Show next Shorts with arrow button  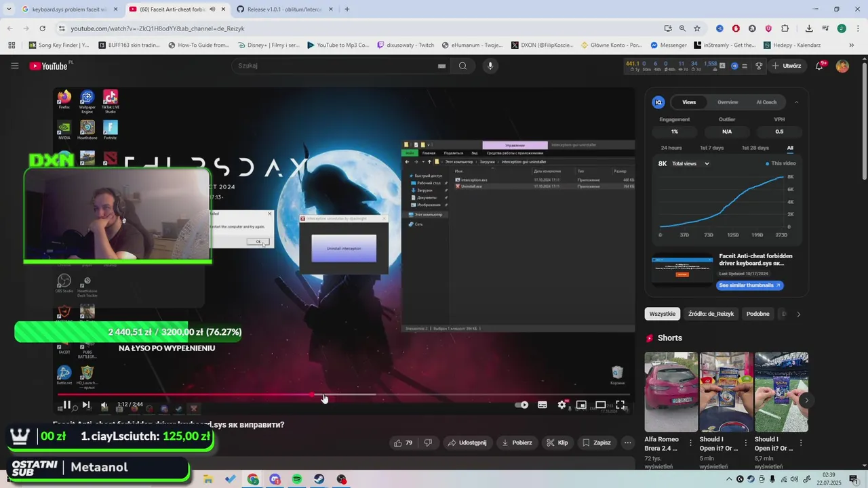[806, 401]
